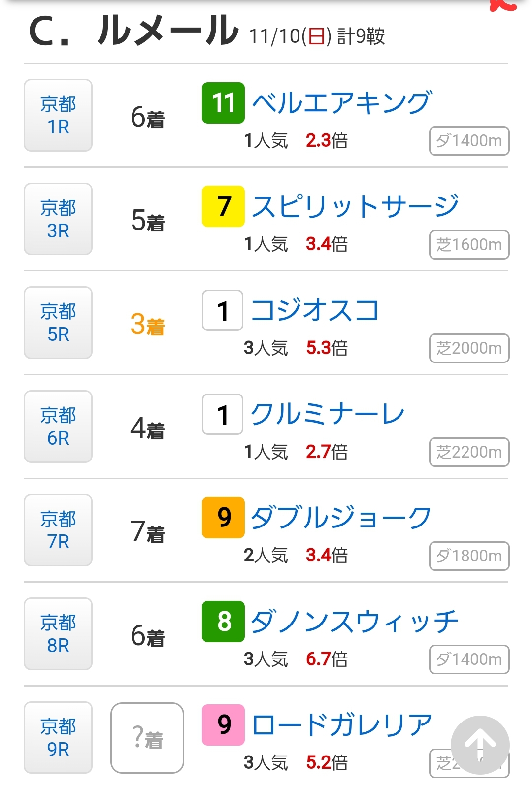Click orange number 9 horse badge
This screenshot has height=789, width=532.
pos(223,518)
